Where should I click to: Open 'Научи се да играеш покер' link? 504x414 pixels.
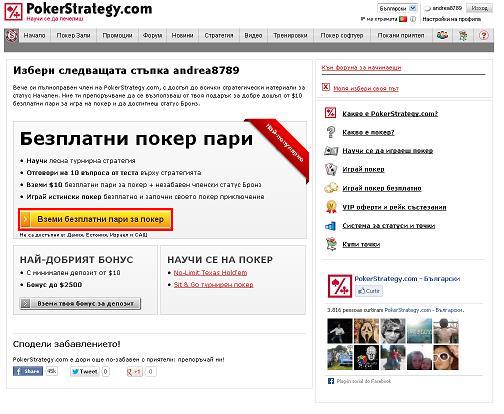pyautogui.click(x=387, y=151)
